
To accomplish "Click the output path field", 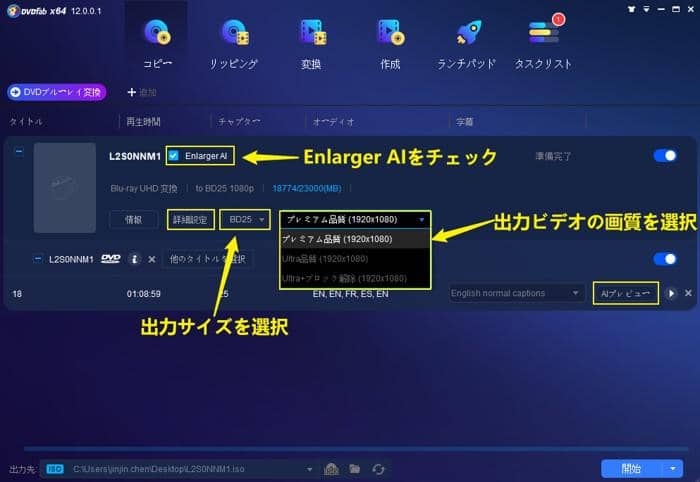I will pyautogui.click(x=178, y=469).
